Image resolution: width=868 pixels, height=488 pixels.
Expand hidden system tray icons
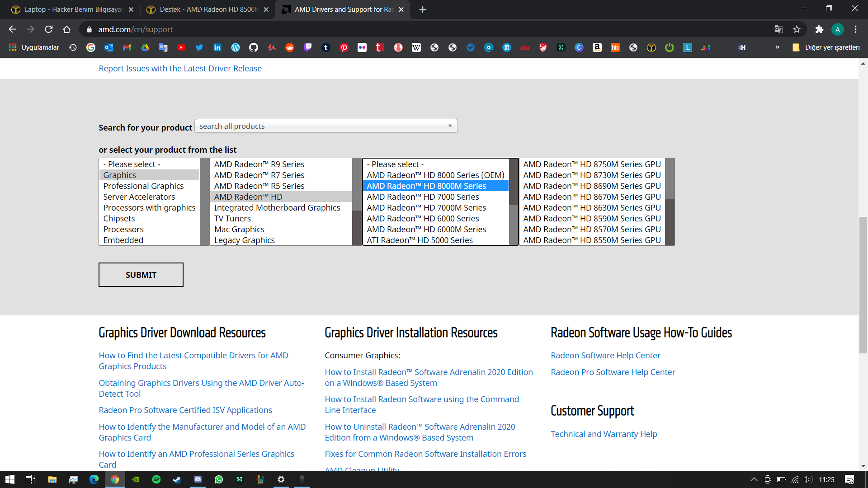click(x=754, y=479)
